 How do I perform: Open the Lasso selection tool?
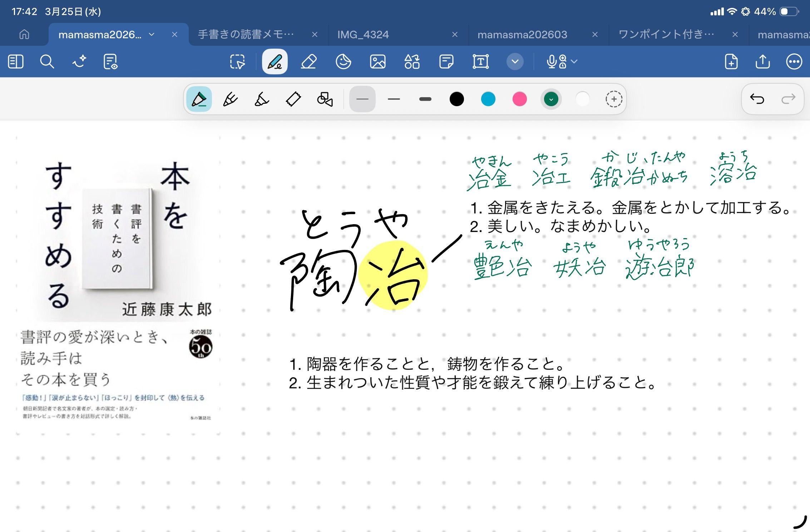237,61
